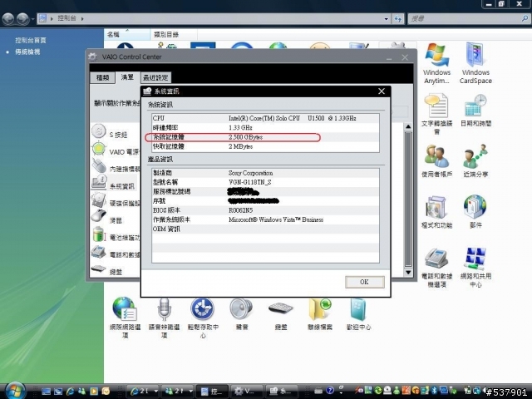Click the blue help tray icon
Viewport: 532px width, 399px height.
pos(330,391)
